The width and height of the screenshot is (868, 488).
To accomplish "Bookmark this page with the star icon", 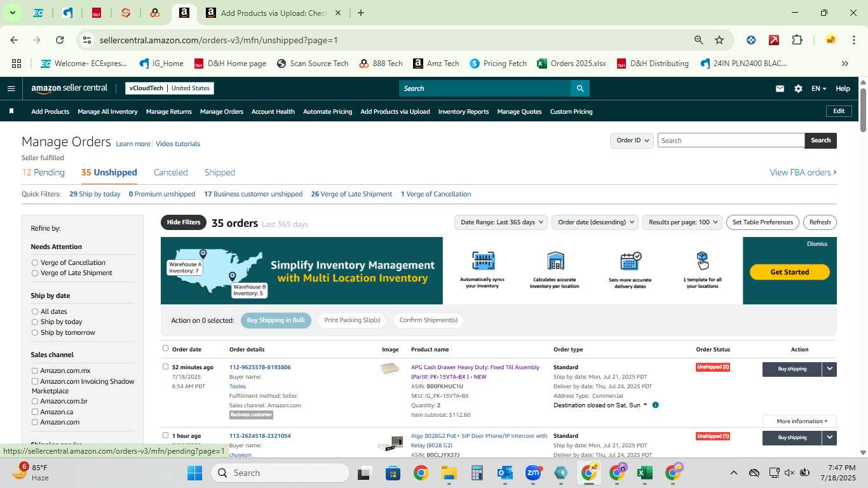I will click(x=719, y=40).
